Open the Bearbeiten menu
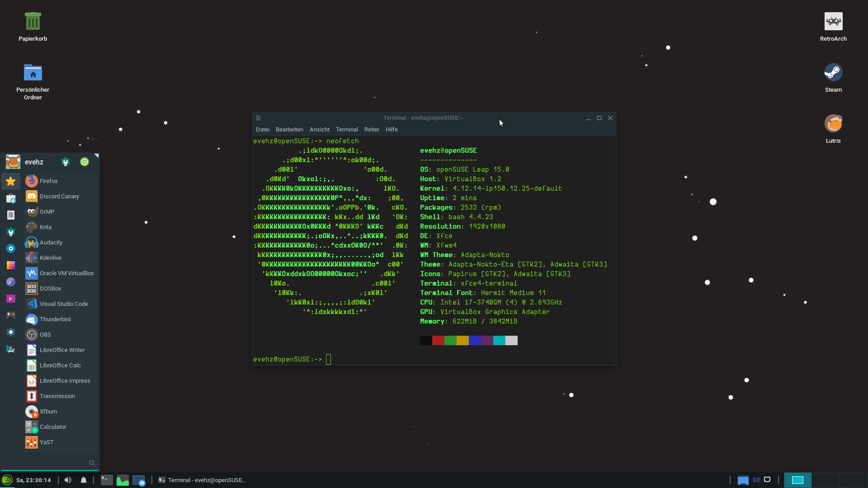868x488 pixels. [289, 130]
